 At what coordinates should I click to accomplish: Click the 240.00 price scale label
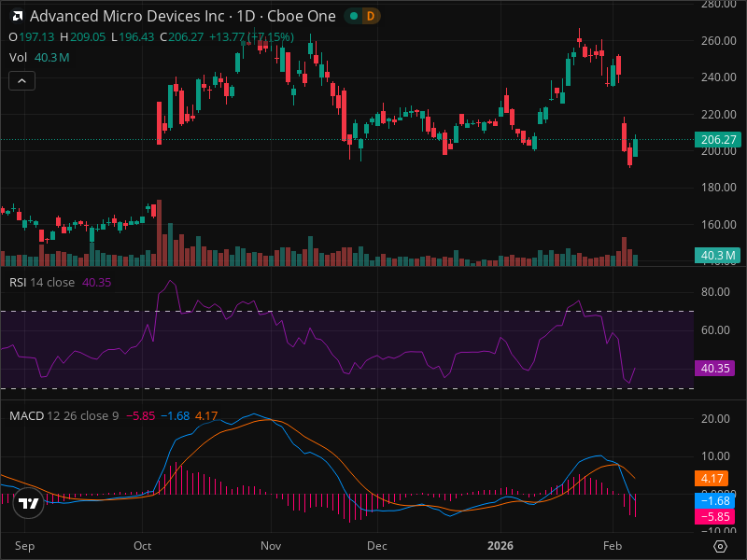(718, 77)
